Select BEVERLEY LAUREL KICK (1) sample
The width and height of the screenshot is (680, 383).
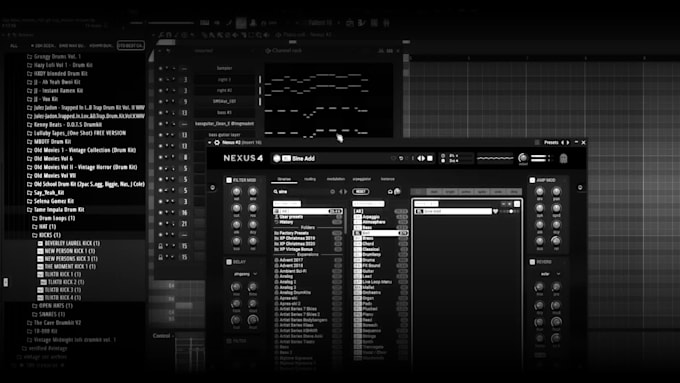pos(69,243)
